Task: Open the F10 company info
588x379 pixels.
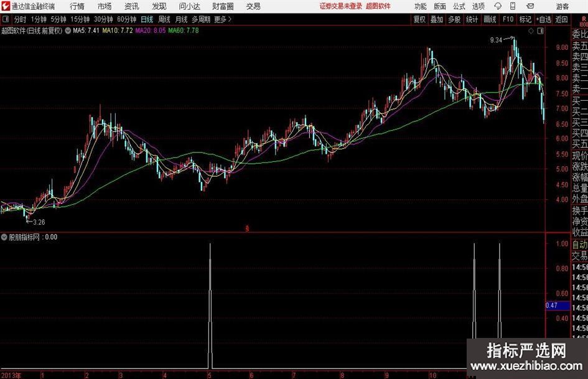Action: 508,19
